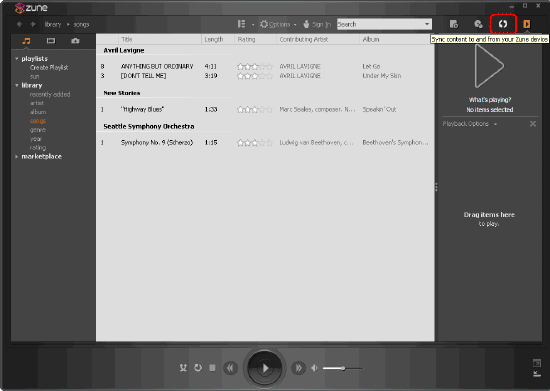Click the large Play button
This screenshot has height=391, width=550.
264,368
